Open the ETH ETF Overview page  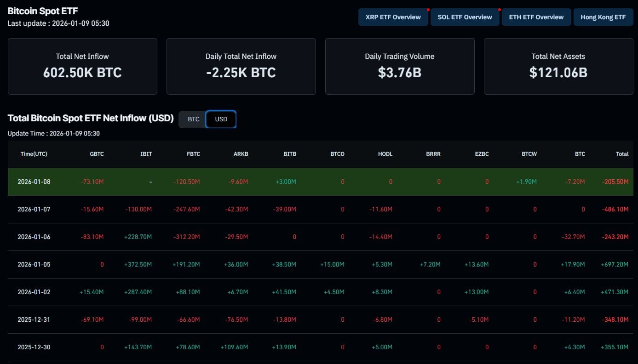(536, 17)
